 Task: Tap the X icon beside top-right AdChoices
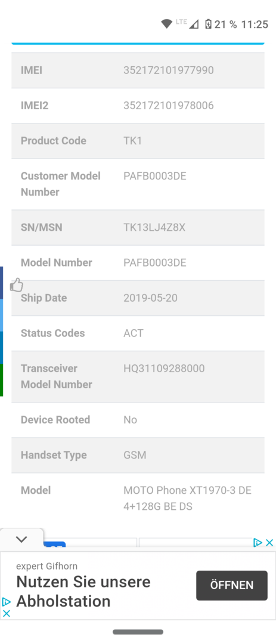(x=269, y=543)
